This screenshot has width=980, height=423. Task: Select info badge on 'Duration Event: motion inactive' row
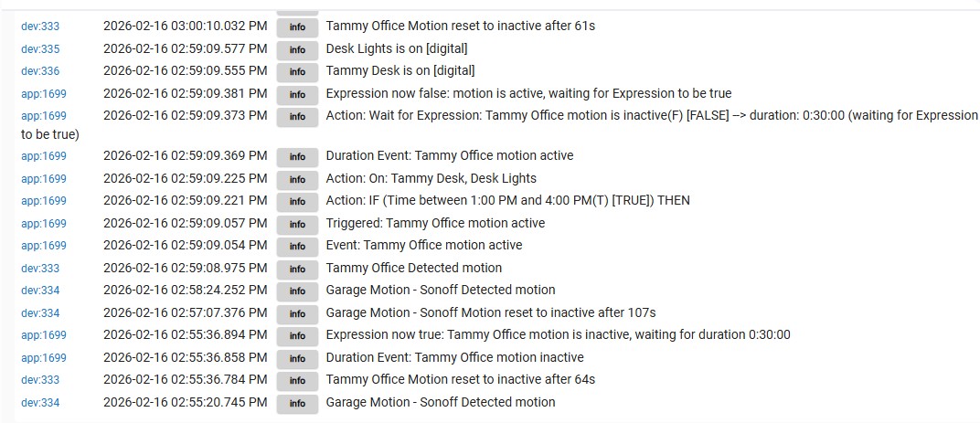pos(297,358)
